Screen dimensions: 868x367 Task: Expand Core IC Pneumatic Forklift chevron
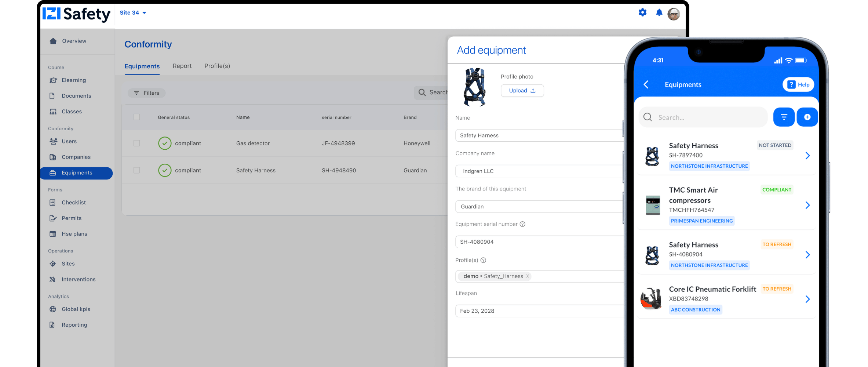tap(807, 299)
